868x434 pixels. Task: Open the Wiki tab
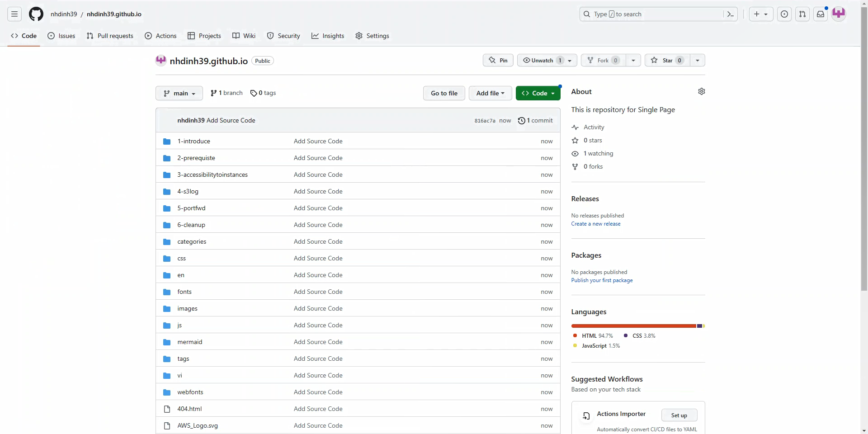point(244,36)
